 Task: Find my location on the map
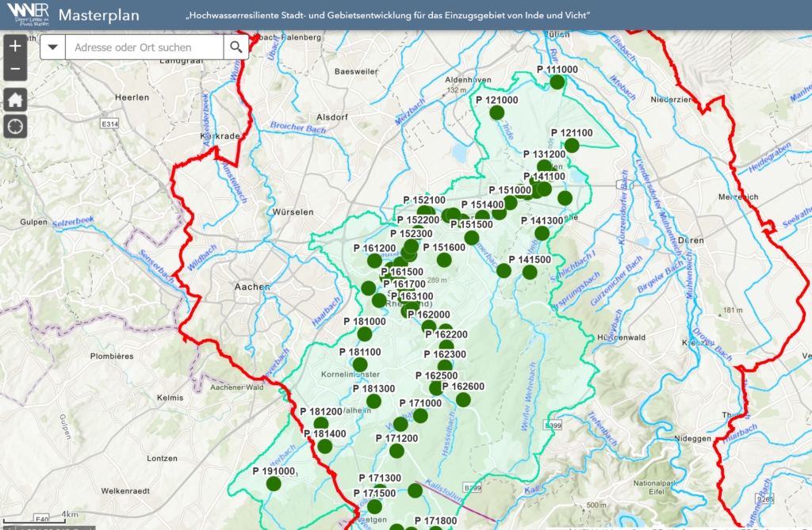[x=15, y=125]
